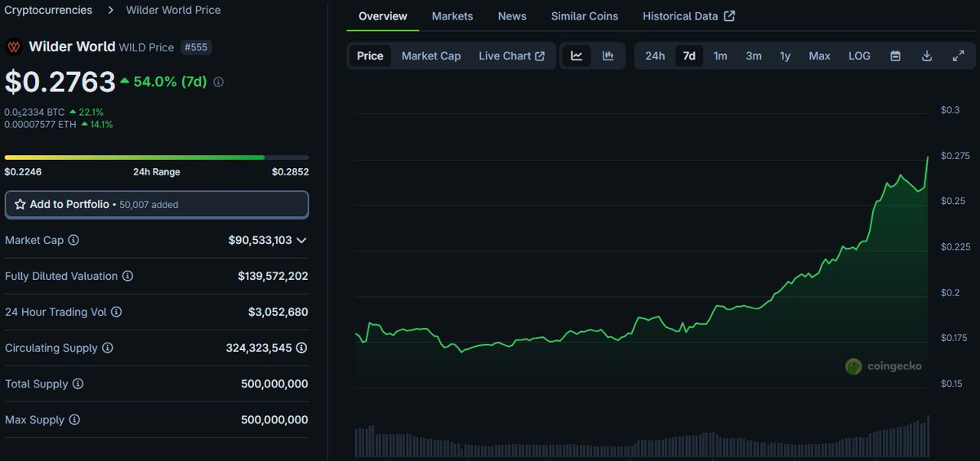Set chart range to Max
This screenshot has height=461, width=980.
coord(819,55)
